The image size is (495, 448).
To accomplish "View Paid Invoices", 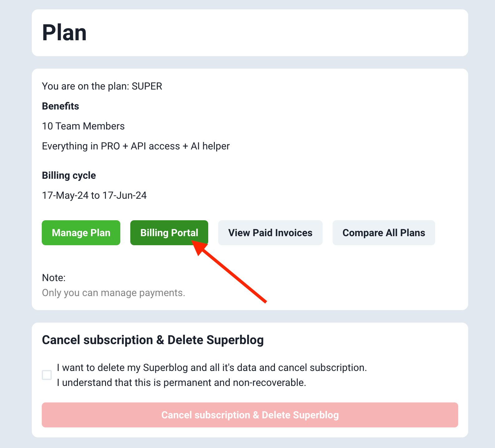I will coord(270,233).
